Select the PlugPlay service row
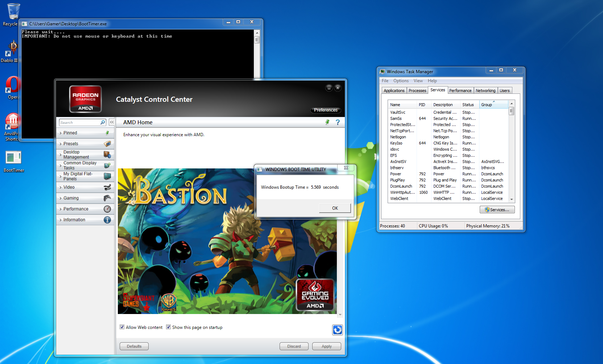The height and width of the screenshot is (364, 603). click(448, 180)
